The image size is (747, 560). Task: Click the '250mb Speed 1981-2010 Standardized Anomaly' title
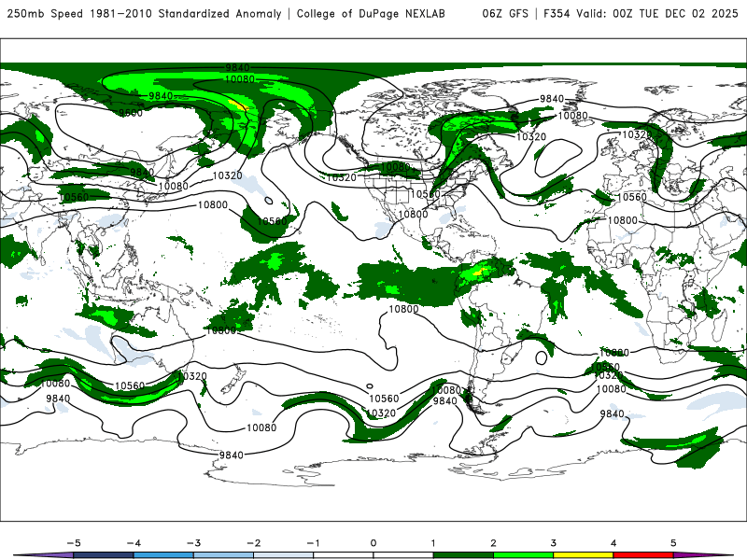click(x=145, y=13)
